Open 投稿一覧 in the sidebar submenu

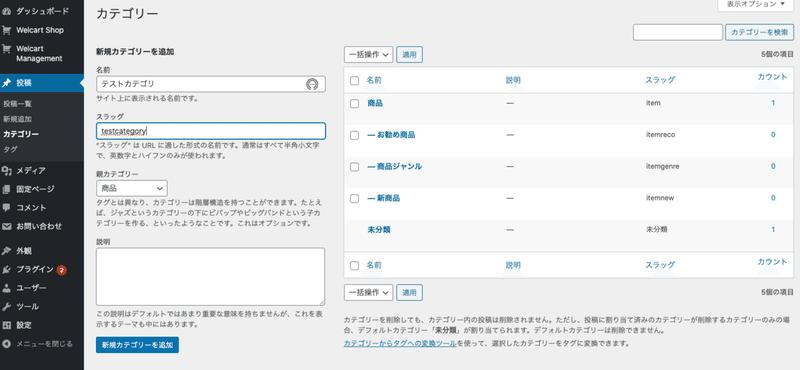click(x=18, y=104)
